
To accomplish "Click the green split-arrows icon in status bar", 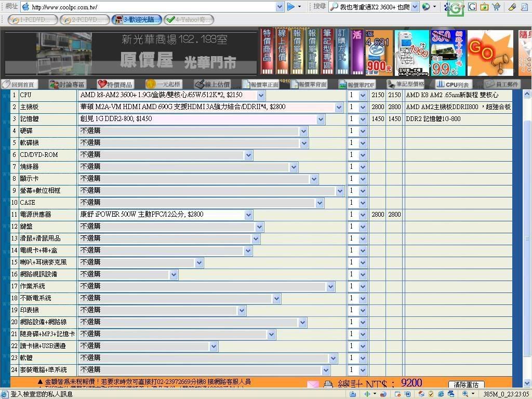I will coord(367,394).
